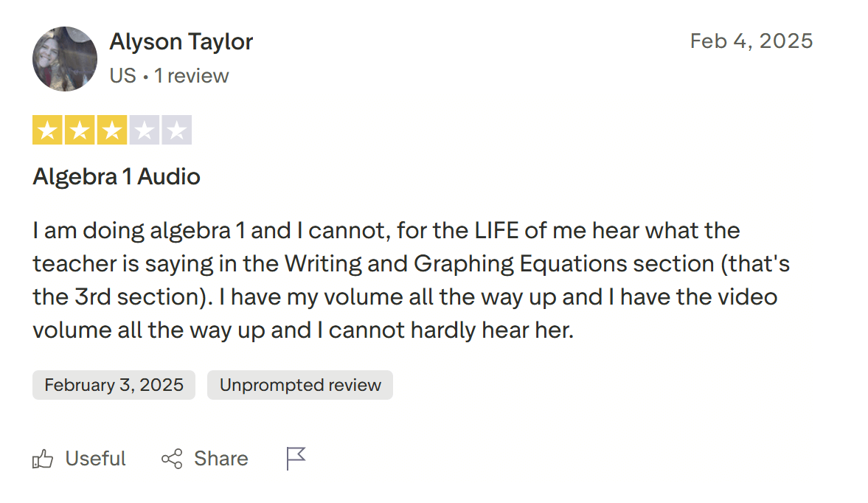Click the first yellow star

click(48, 131)
